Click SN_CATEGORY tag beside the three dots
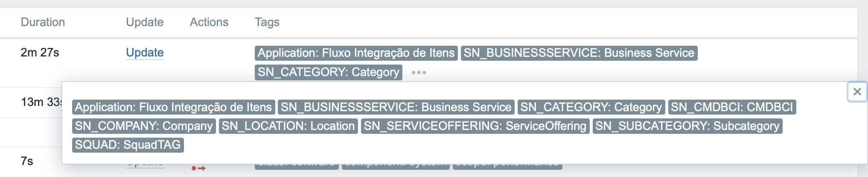The image size is (868, 177). 328,72
